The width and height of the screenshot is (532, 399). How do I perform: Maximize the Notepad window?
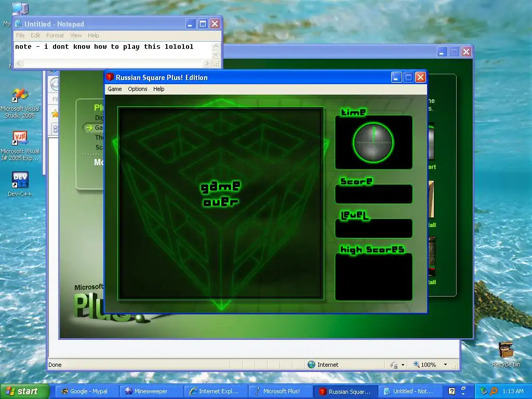coord(203,24)
